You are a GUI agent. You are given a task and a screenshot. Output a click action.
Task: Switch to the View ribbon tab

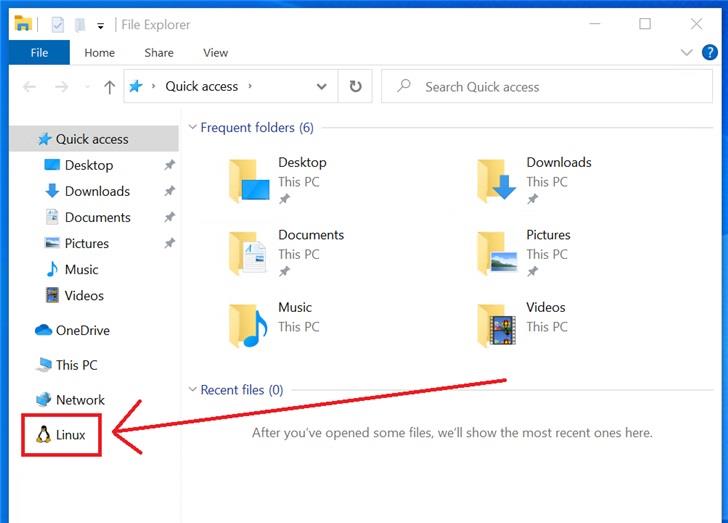215,52
